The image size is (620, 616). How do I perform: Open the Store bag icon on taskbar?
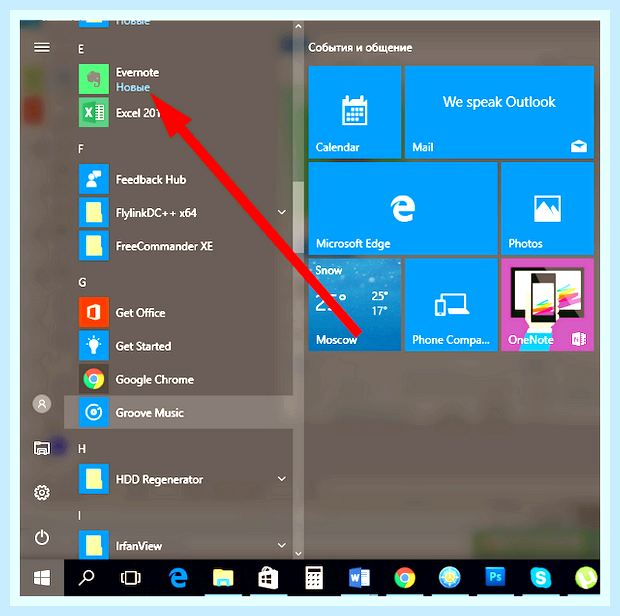268,578
